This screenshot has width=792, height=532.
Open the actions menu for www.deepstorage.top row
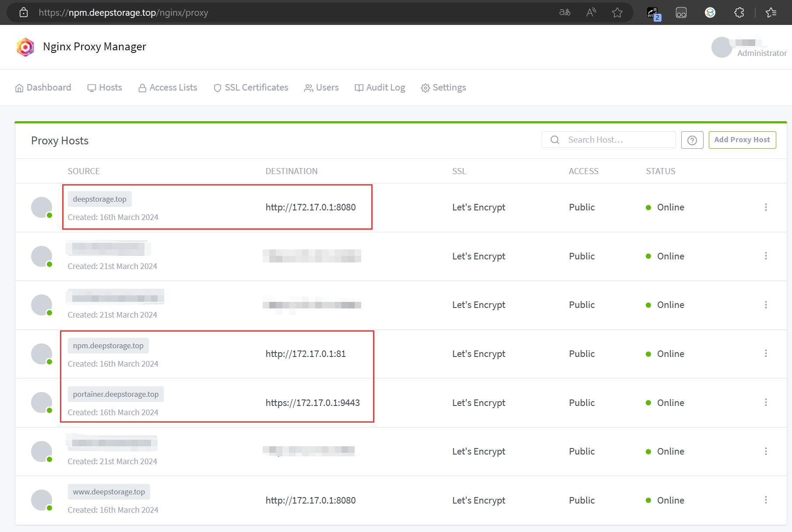tap(766, 500)
